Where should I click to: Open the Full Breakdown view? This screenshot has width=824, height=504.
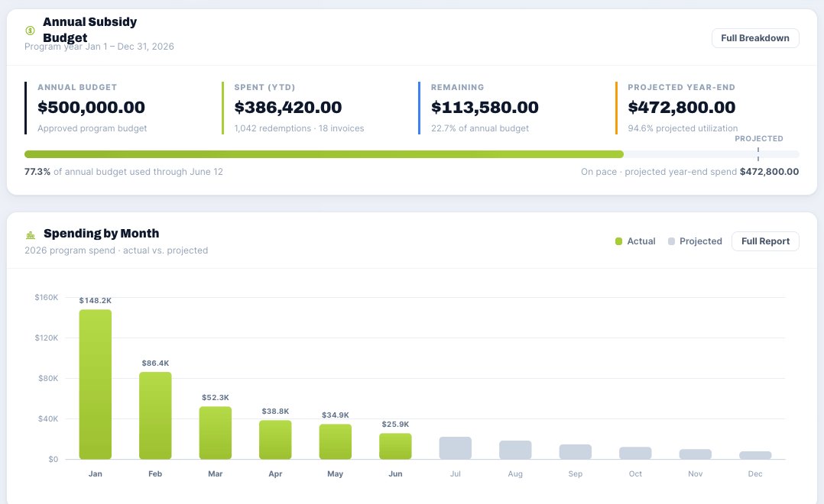point(755,38)
